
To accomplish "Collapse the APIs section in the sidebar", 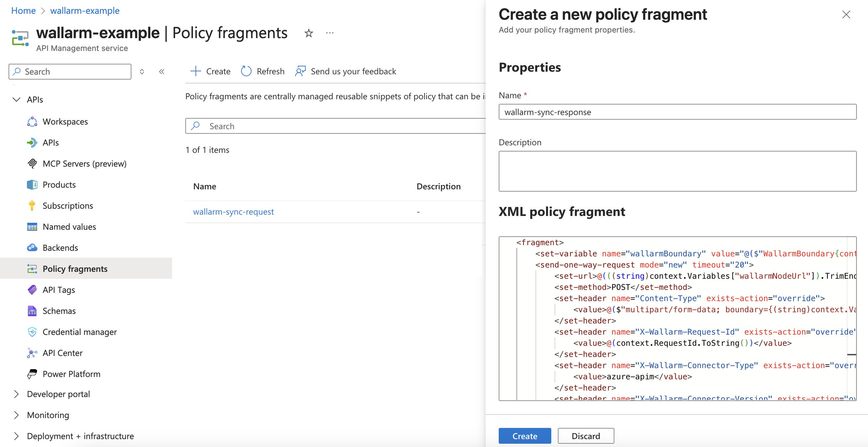I will (16, 100).
